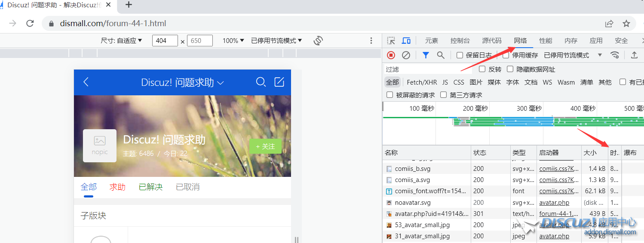The height and width of the screenshot is (243, 644).
Task: Enable the 被屏蔽的请求 checkbox
Action: click(390, 95)
